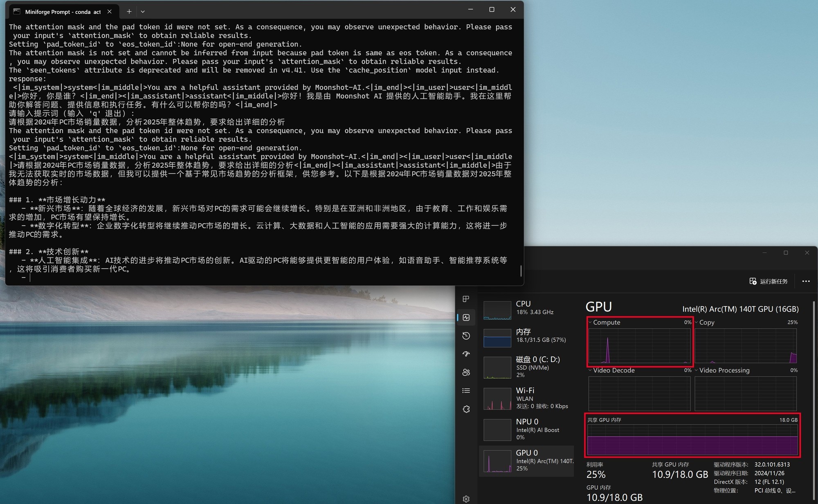Select the CPU entry in performance sidebar
The height and width of the screenshot is (504, 818).
pyautogui.click(x=527, y=310)
